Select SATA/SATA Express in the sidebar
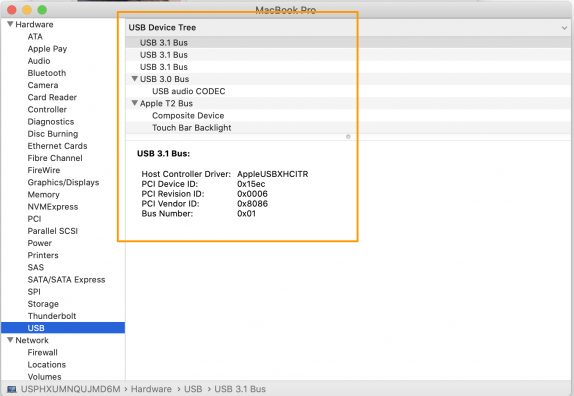This screenshot has width=574, height=396. 66,279
